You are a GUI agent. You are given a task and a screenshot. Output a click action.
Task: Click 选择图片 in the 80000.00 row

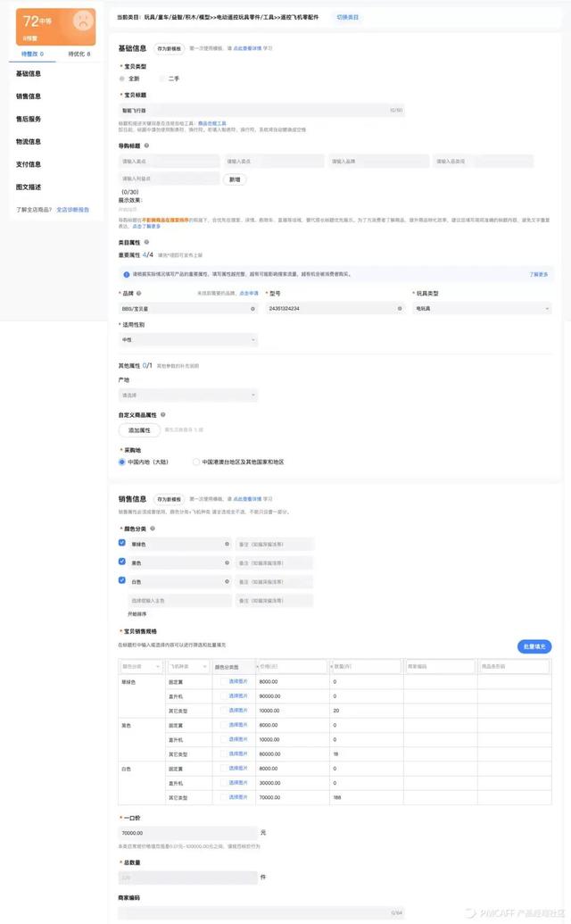[238, 753]
